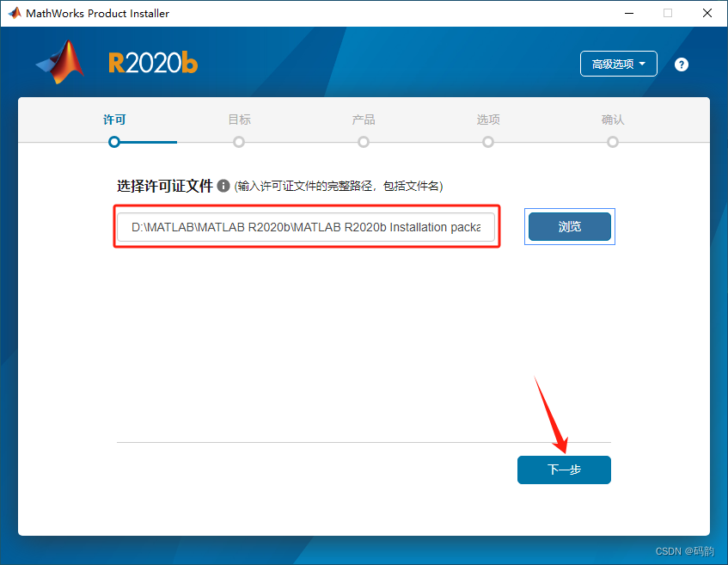Switch to the 产品 step tab
This screenshot has width=728, height=565.
click(x=363, y=120)
